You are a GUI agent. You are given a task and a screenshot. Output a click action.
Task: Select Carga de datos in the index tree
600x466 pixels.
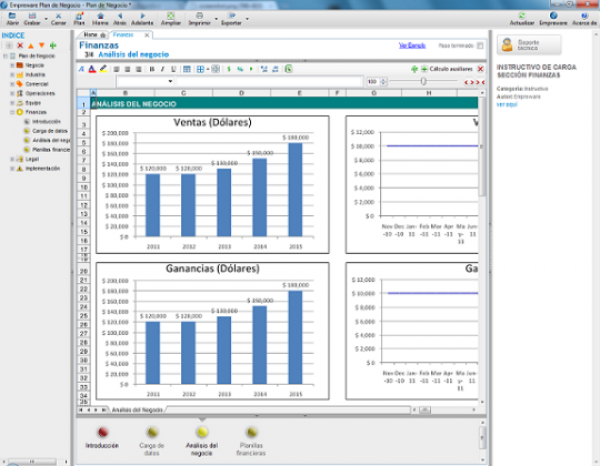[x=50, y=131]
